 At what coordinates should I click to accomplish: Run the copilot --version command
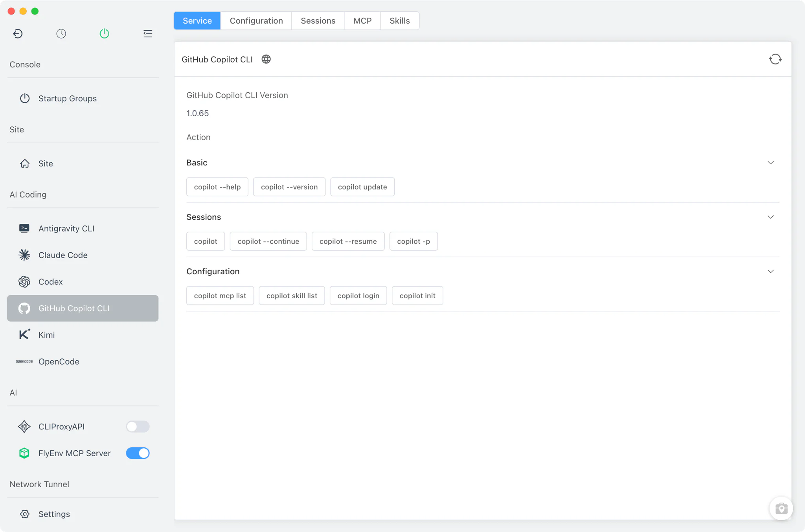coord(289,187)
